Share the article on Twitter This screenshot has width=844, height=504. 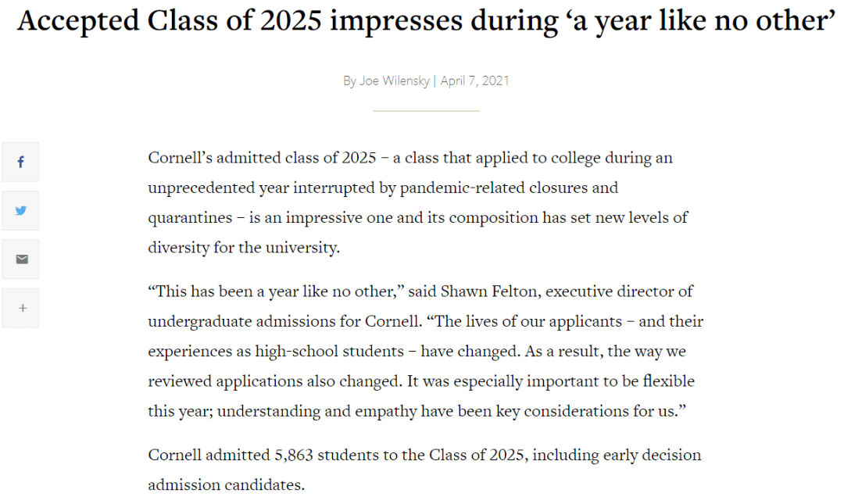pyautogui.click(x=20, y=210)
